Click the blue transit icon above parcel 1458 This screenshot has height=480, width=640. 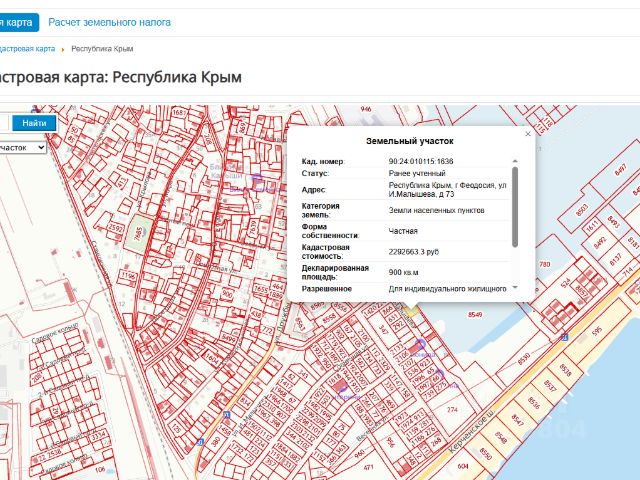(227, 415)
